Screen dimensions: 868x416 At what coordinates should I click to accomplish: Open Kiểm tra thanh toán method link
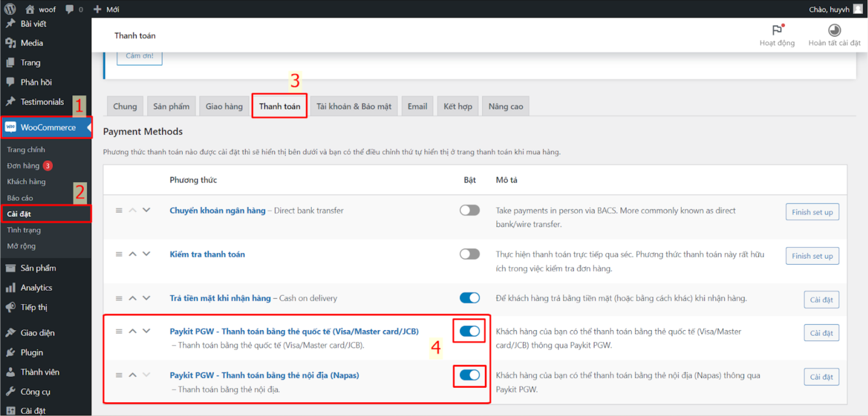pyautogui.click(x=207, y=254)
